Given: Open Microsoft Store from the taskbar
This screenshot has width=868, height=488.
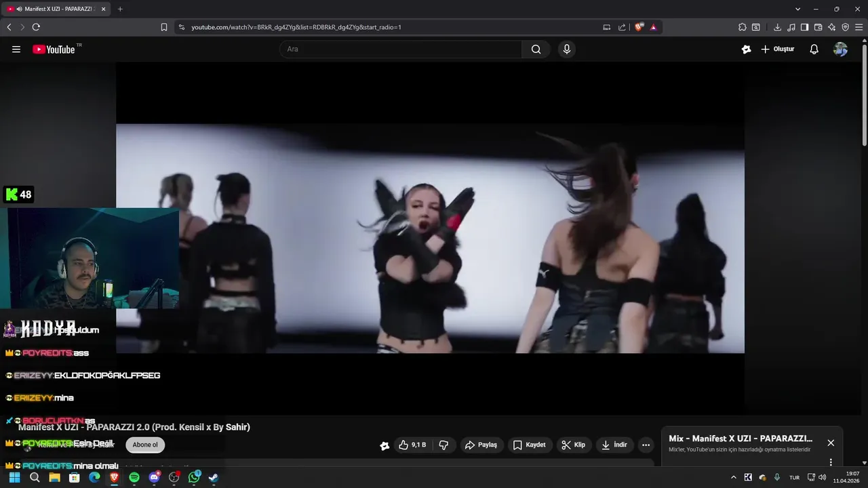Looking at the screenshot, I should pyautogui.click(x=75, y=477).
